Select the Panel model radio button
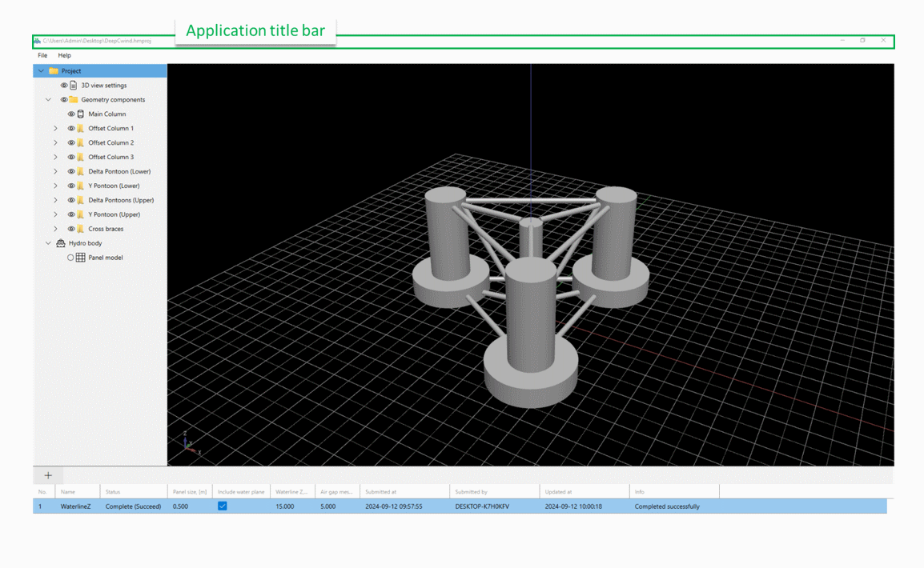Viewport: 924px width, 568px height. tap(70, 258)
